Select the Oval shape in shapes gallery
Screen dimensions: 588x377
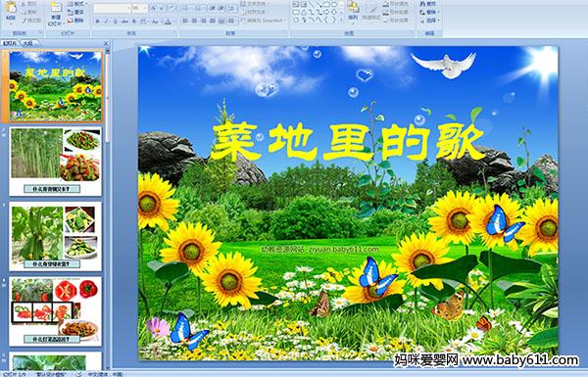tap(334, 4)
